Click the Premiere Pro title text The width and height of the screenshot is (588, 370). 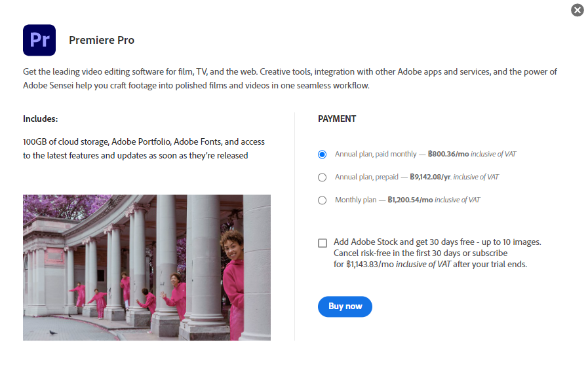point(102,40)
